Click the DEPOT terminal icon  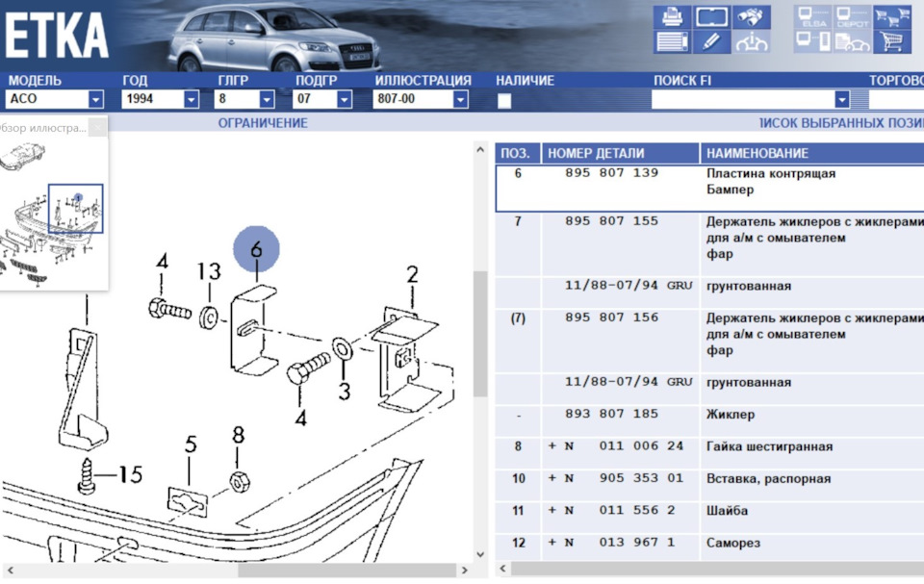(852, 16)
